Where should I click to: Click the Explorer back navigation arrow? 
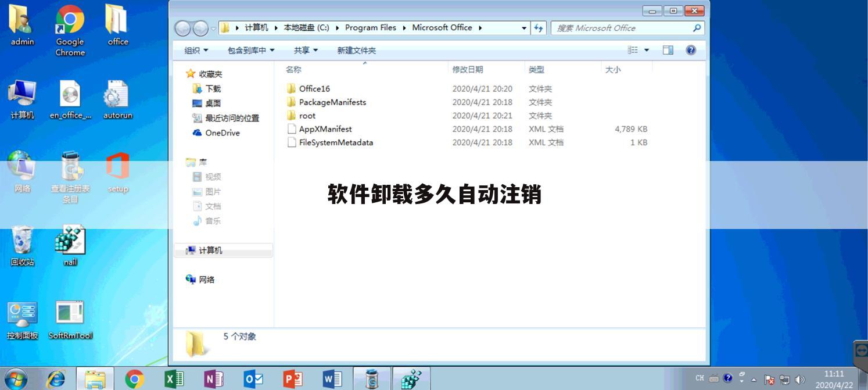[x=182, y=28]
